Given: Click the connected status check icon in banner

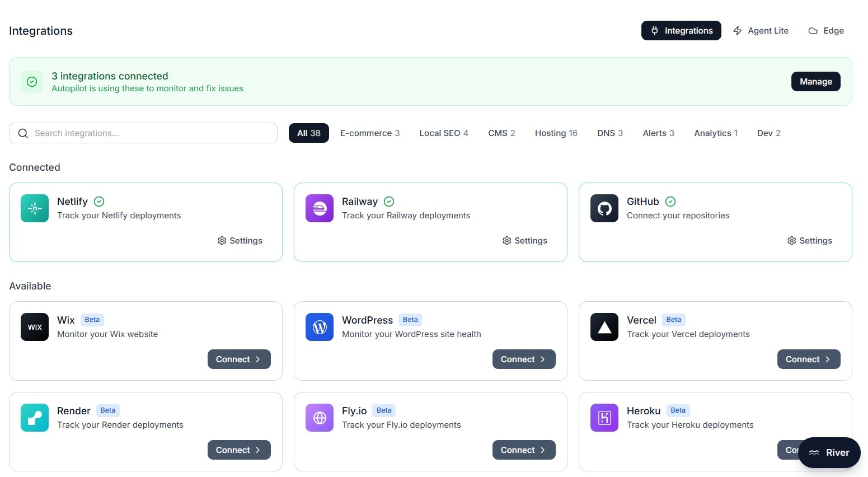Looking at the screenshot, I should pyautogui.click(x=32, y=82).
